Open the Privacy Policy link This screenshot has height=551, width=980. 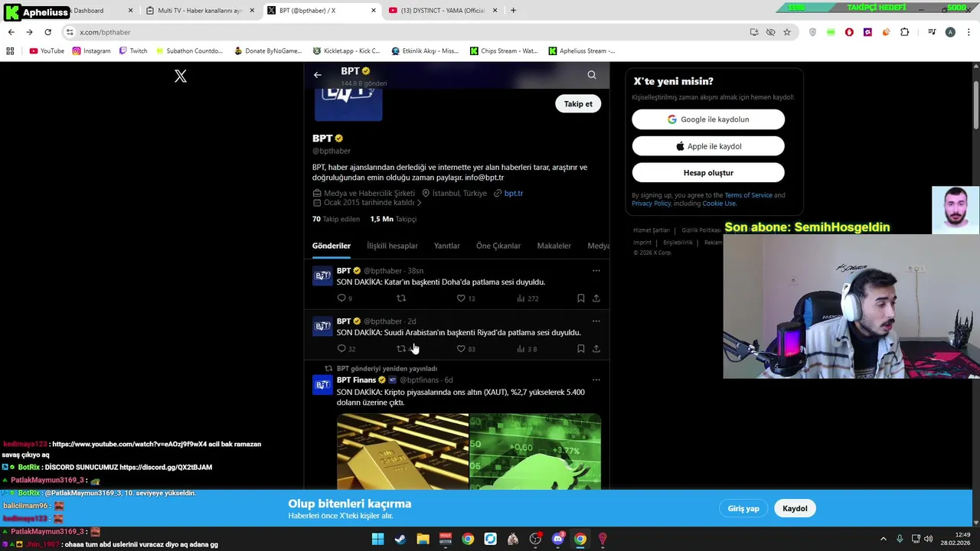[x=651, y=204]
